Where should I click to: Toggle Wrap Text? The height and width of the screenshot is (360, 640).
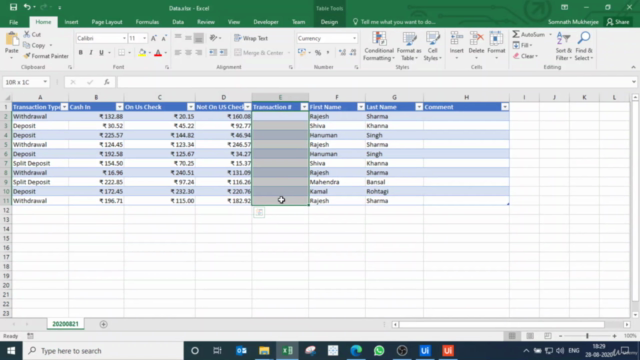point(251,38)
